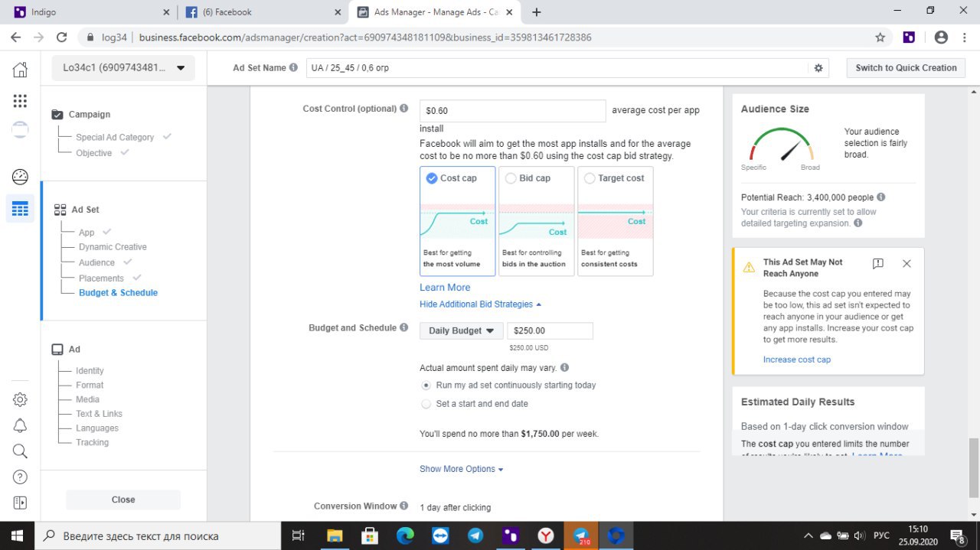980x550 pixels.
Task: Click the Ad Set Name text field
Action: tap(557, 68)
